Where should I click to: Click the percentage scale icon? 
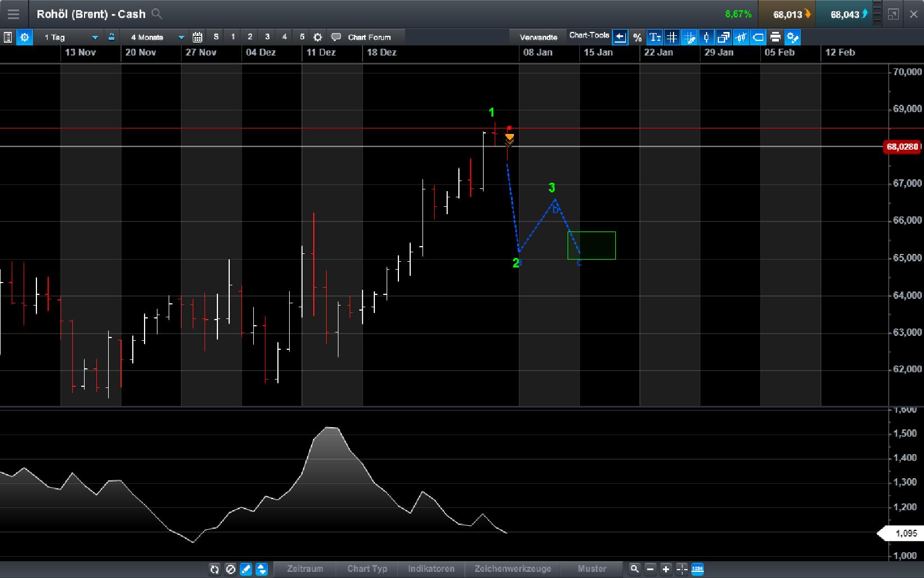click(x=637, y=37)
